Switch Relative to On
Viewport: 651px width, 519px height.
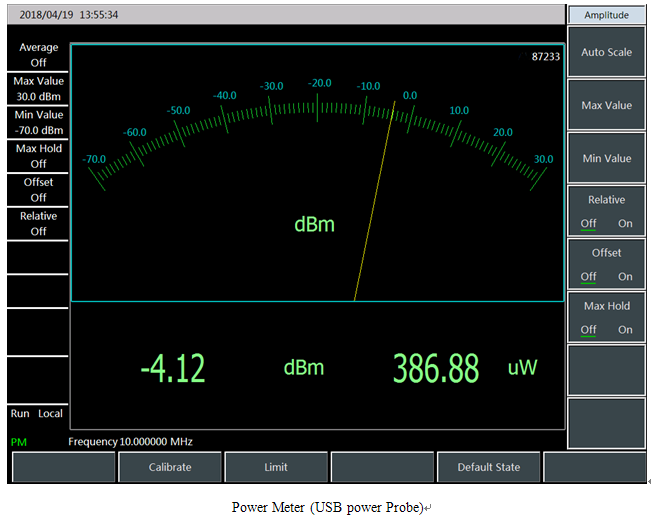(x=625, y=223)
